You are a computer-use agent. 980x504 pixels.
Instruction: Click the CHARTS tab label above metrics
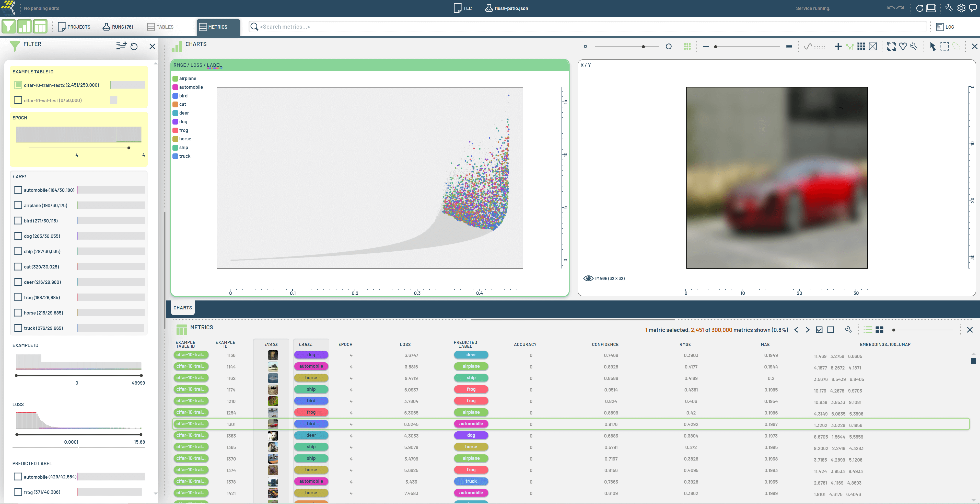(x=183, y=308)
